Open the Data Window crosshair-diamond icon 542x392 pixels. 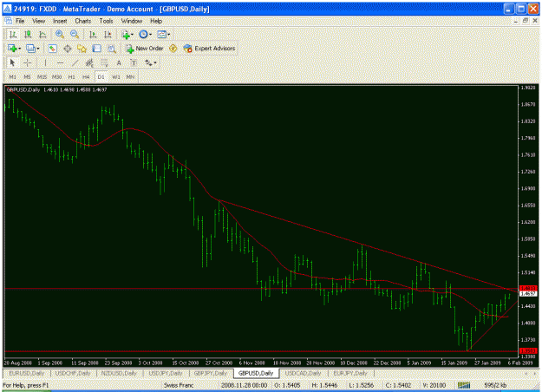click(68, 49)
